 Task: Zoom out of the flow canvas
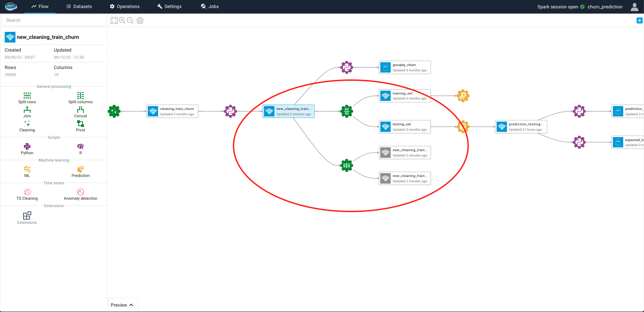pyautogui.click(x=130, y=20)
